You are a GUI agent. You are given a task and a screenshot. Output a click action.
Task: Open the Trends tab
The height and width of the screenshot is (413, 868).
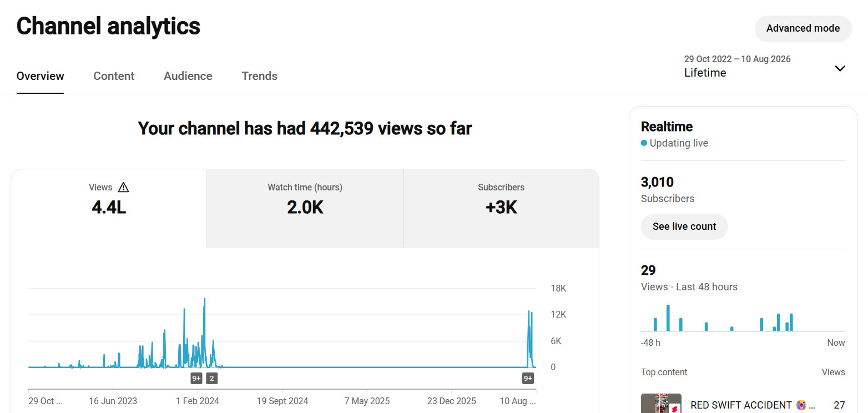(259, 76)
